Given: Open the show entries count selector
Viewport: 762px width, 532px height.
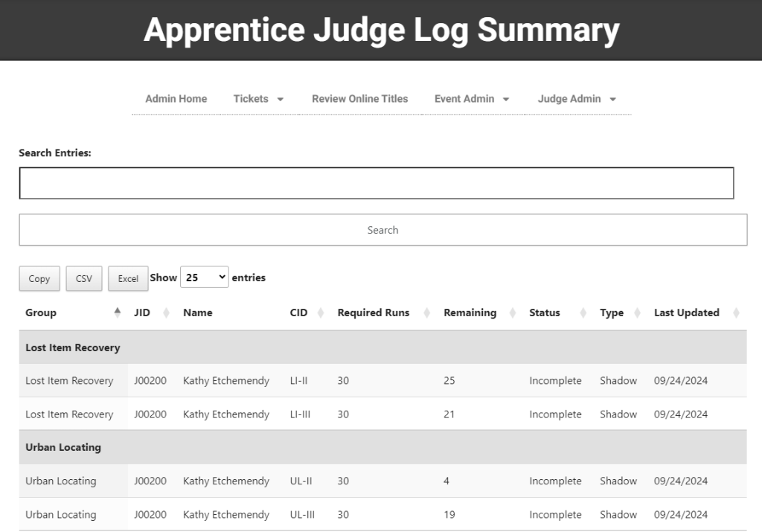Looking at the screenshot, I should pos(204,278).
